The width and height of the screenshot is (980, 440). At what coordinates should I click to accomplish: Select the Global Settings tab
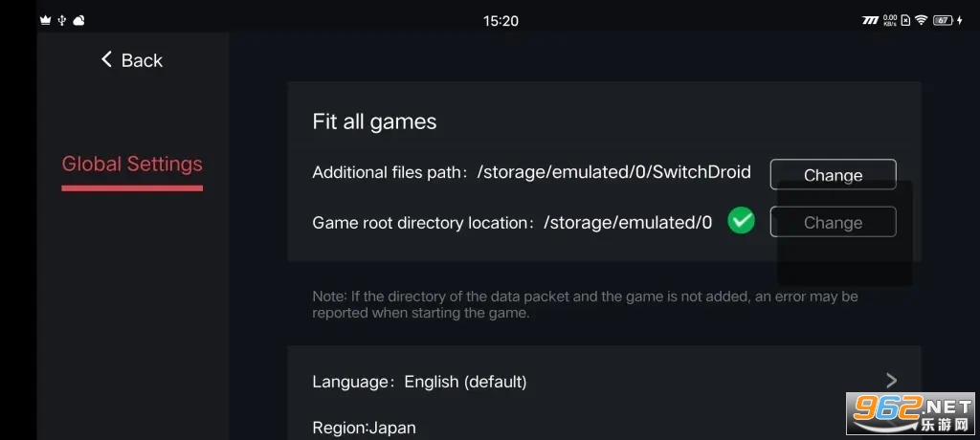(132, 164)
